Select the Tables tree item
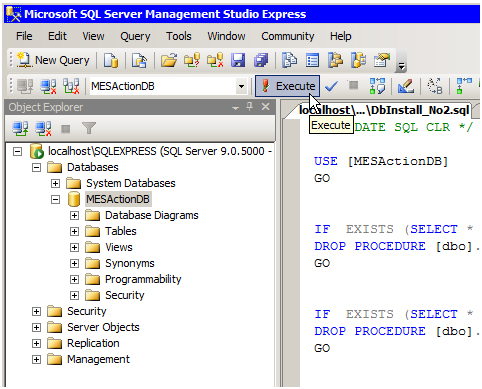Viewport: 482px width, 389px height. tap(121, 231)
